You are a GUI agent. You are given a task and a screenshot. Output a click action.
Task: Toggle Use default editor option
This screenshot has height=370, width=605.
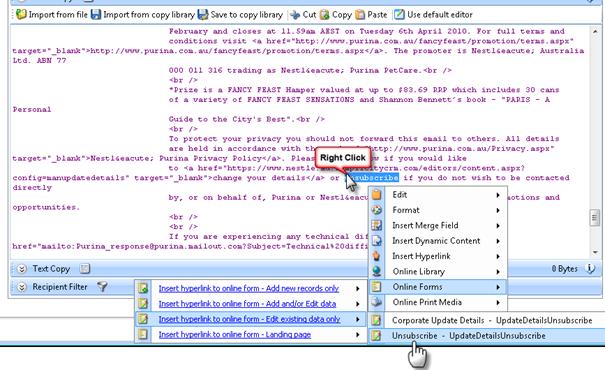[433, 15]
